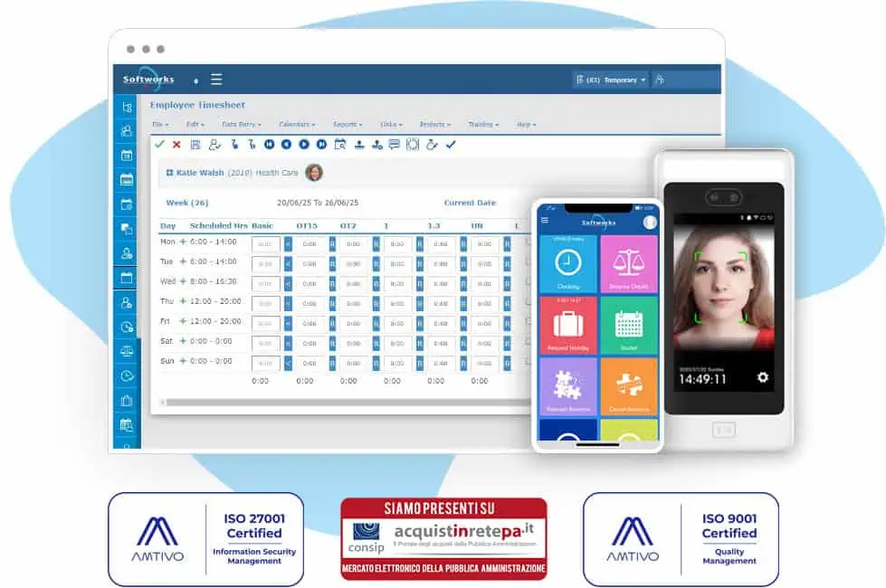Open the balance scales icon in sidebar

coord(127,351)
